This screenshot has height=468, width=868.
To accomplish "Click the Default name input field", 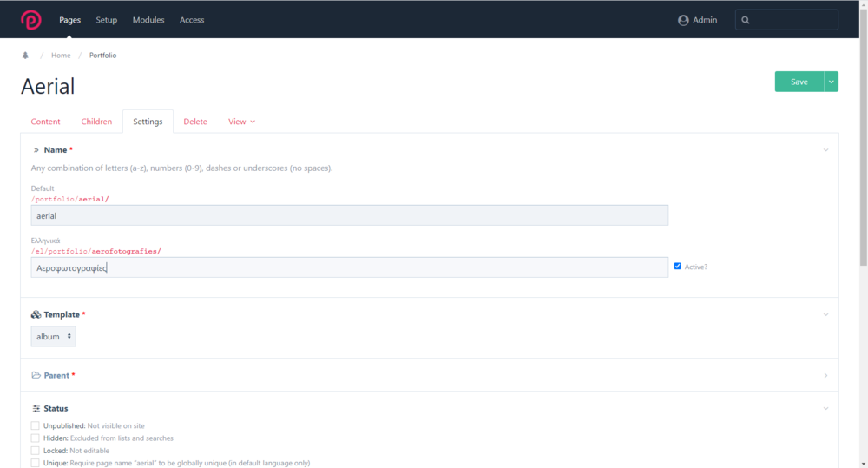I will tap(349, 215).
